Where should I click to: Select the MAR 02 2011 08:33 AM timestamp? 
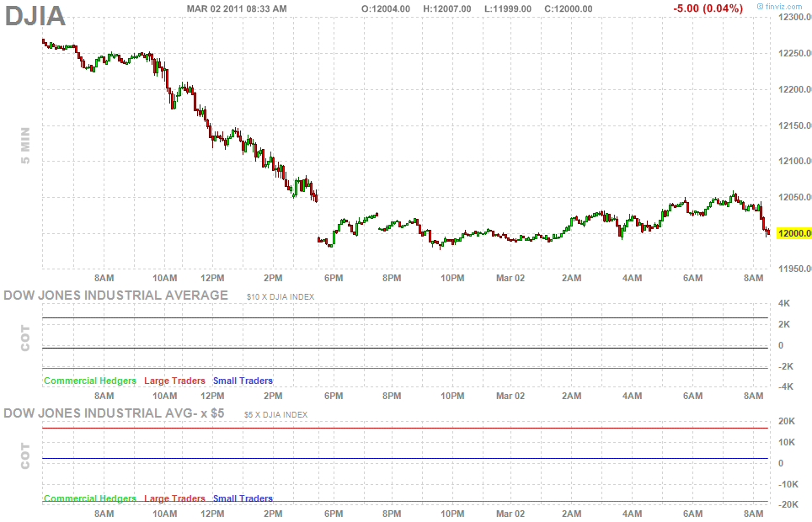click(237, 8)
